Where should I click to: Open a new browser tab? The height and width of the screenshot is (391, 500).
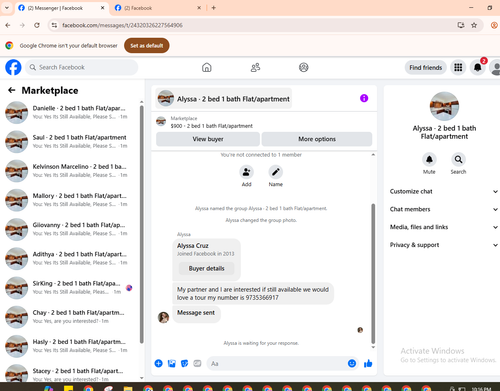(x=214, y=8)
